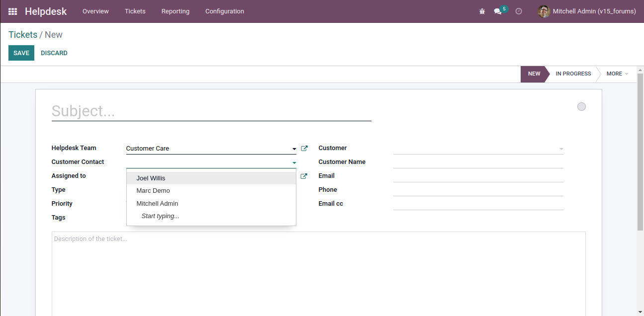This screenshot has height=316, width=644.
Task: Select Marc Demo from suggestions
Action: pos(211,190)
